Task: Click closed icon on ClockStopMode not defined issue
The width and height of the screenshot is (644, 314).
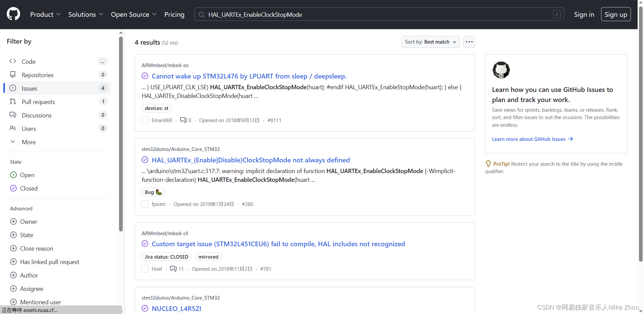Action: (145, 160)
